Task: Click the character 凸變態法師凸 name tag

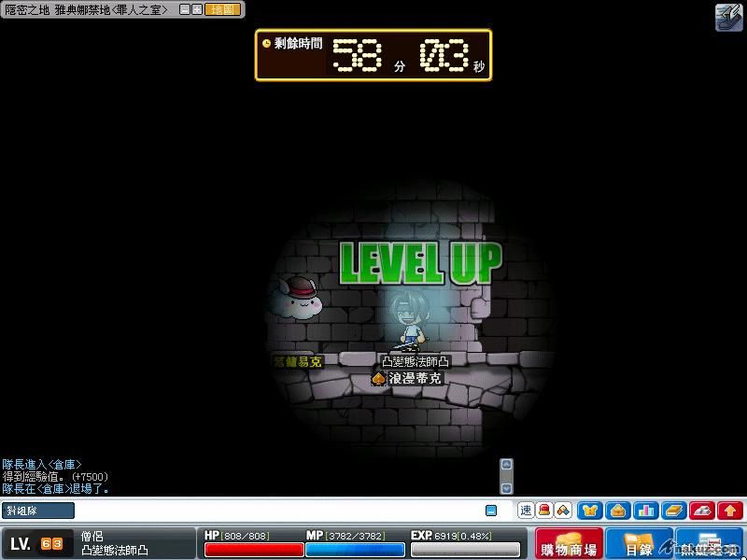Action: (x=415, y=362)
